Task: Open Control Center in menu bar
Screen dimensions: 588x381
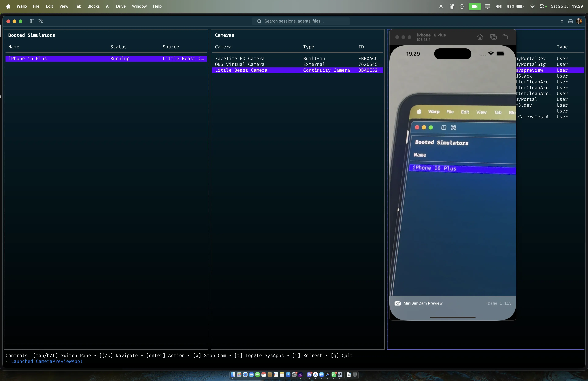Action: point(542,6)
